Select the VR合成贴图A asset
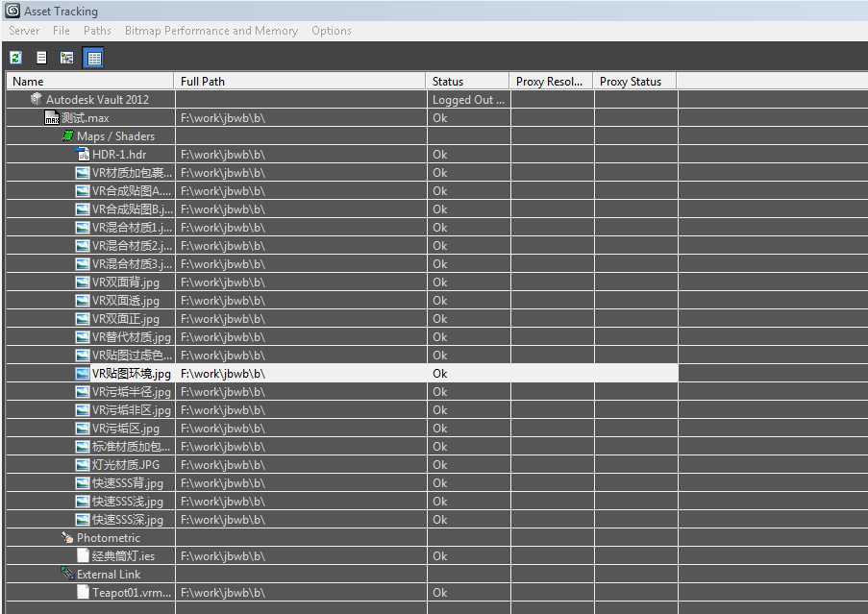868x614 pixels. click(342, 191)
